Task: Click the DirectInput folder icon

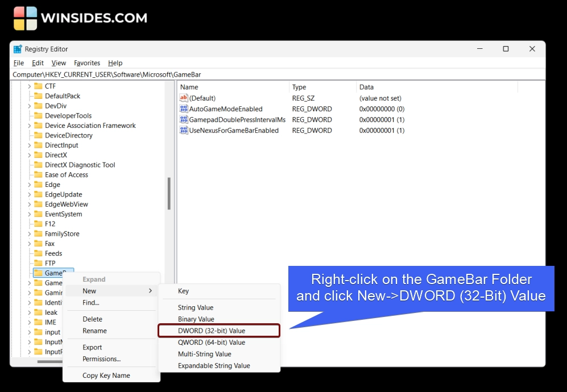Action: point(38,145)
